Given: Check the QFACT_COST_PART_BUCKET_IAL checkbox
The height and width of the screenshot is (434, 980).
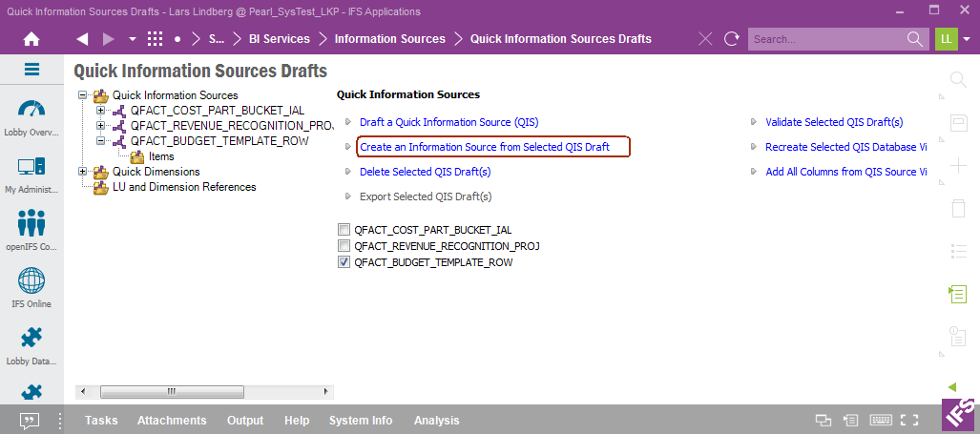Looking at the screenshot, I should 344,230.
